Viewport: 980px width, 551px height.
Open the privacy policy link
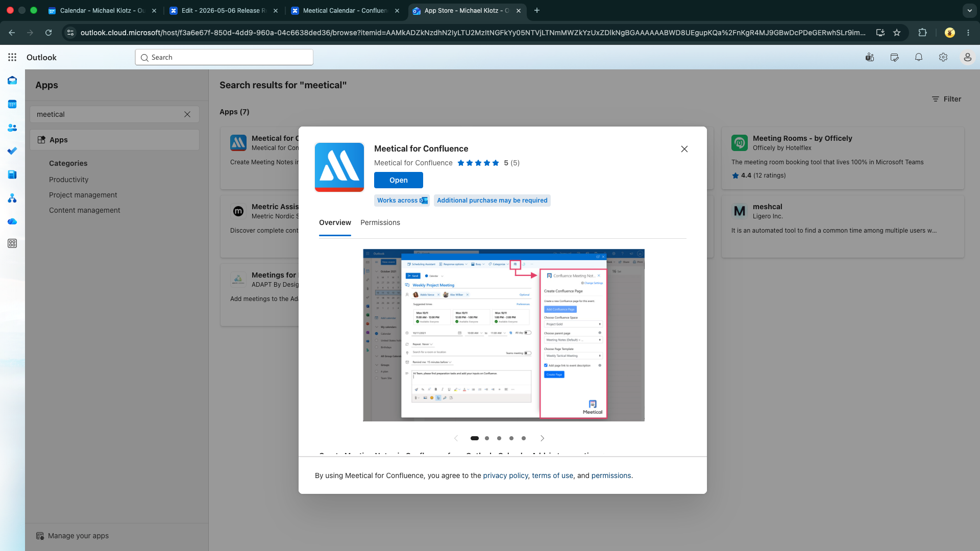tap(505, 475)
